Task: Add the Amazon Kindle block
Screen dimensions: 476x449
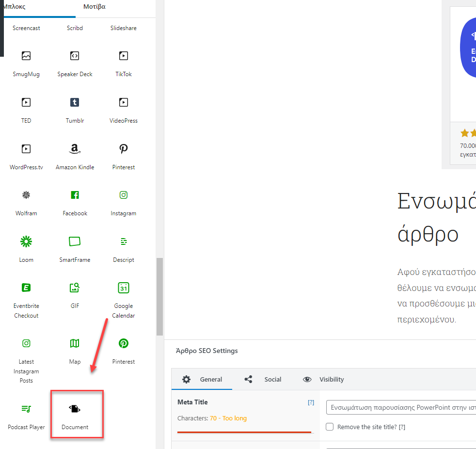Action: pos(75,157)
